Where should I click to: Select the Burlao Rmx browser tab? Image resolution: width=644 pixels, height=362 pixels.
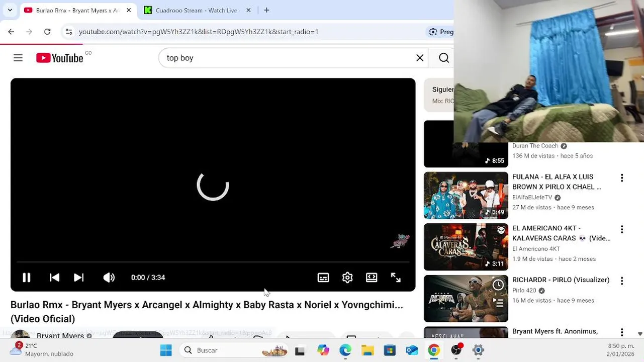tap(78, 10)
